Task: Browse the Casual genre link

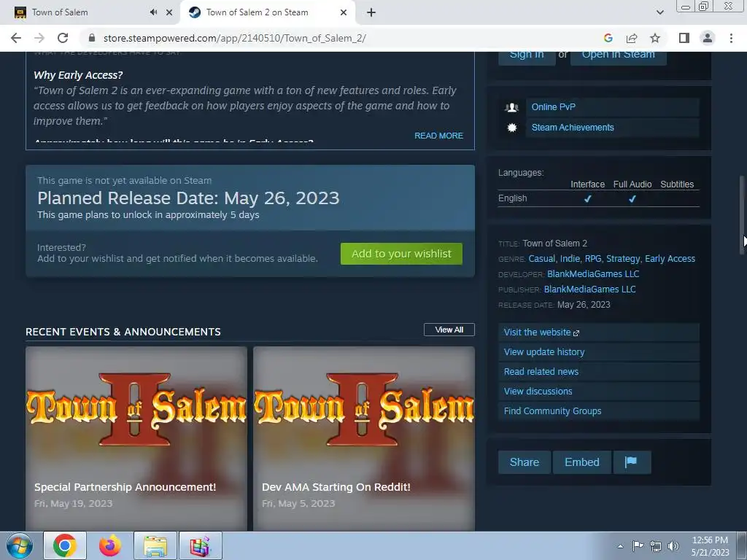Action: coord(542,259)
